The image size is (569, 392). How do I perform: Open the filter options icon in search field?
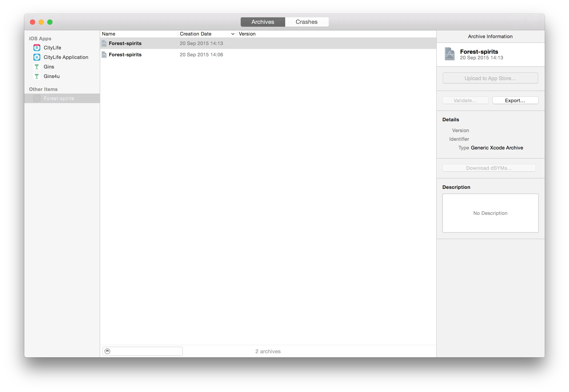108,351
